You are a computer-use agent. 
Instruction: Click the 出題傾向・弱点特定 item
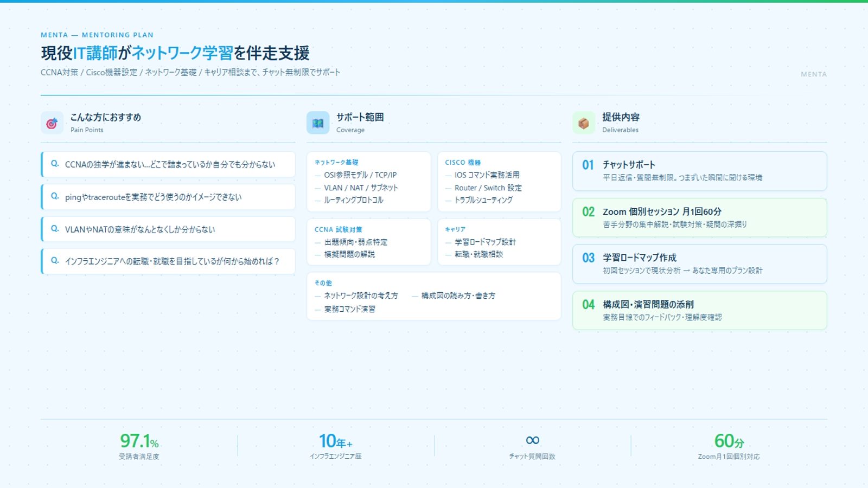click(356, 242)
